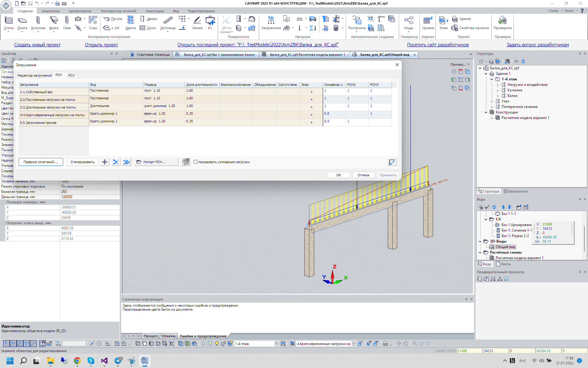Switch to the РСУ tab
Viewport: 588px width, 368px height.
tap(71, 75)
